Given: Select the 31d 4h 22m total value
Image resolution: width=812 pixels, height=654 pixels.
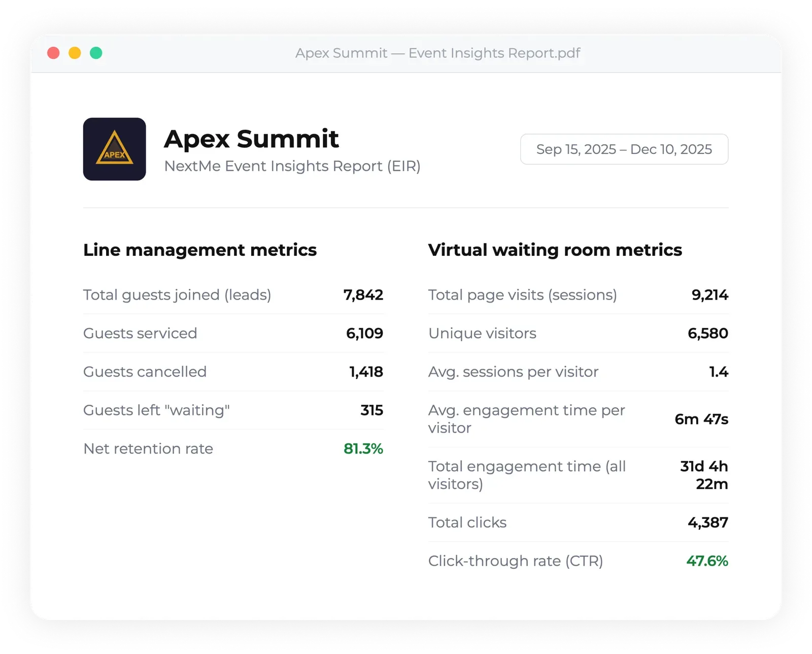Looking at the screenshot, I should 704,475.
